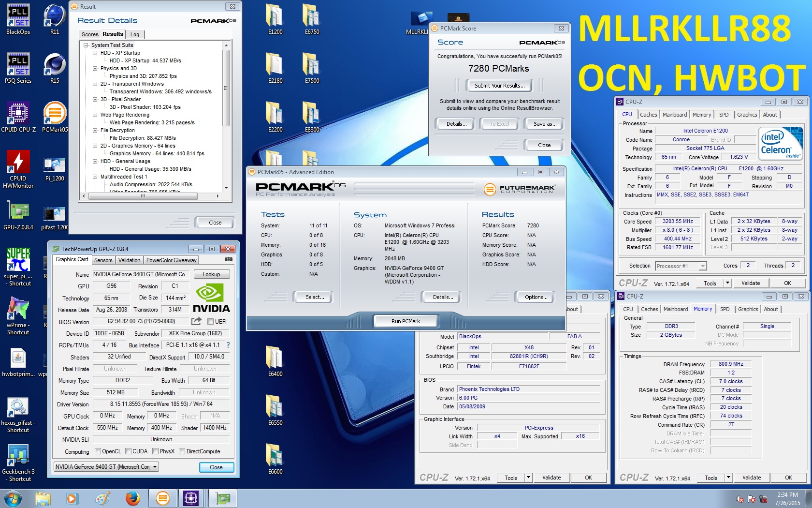Open the Processor #1 selection dropdown
This screenshot has width=812, height=508.
pos(681,266)
